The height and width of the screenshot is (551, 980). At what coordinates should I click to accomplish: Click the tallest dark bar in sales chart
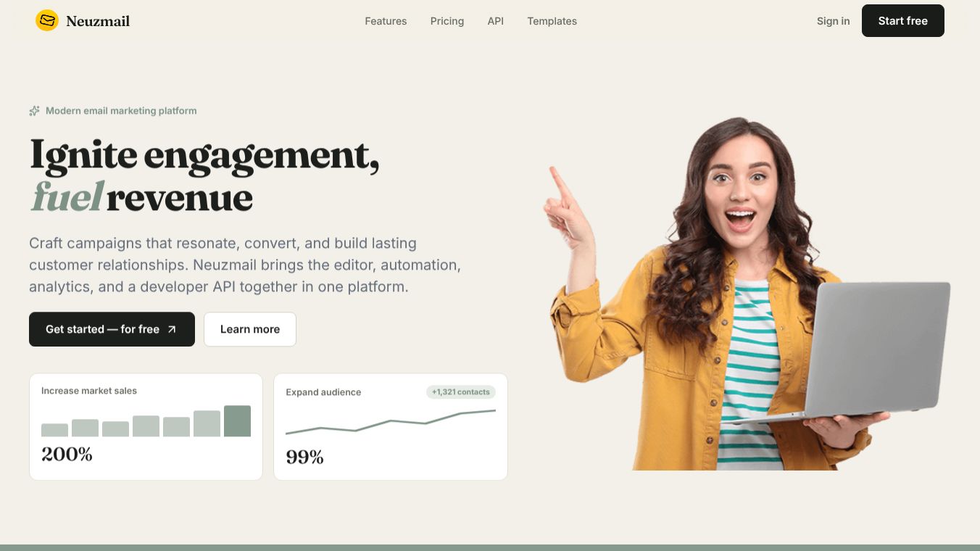pos(237,421)
